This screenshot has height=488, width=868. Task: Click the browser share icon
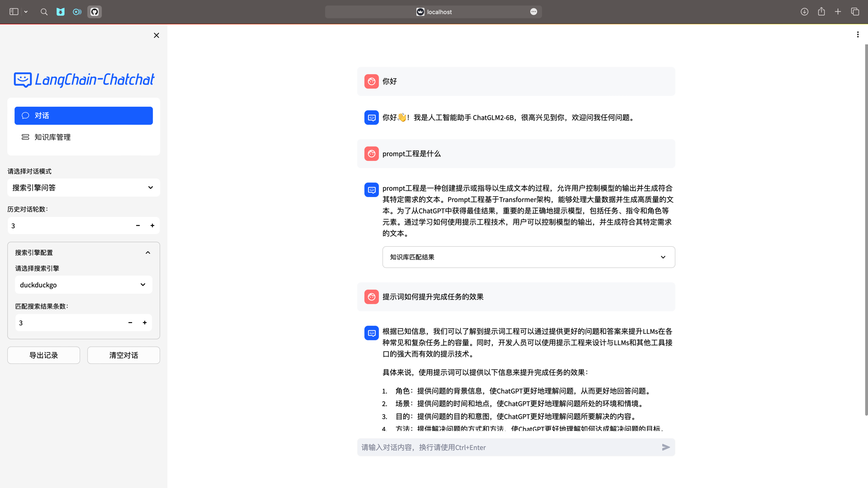(821, 12)
